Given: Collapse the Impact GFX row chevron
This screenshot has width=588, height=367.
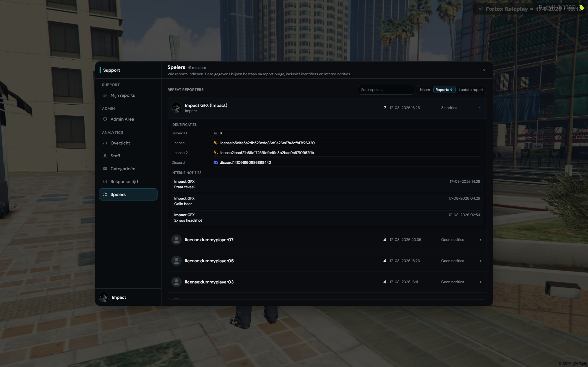Looking at the screenshot, I should 480,108.
